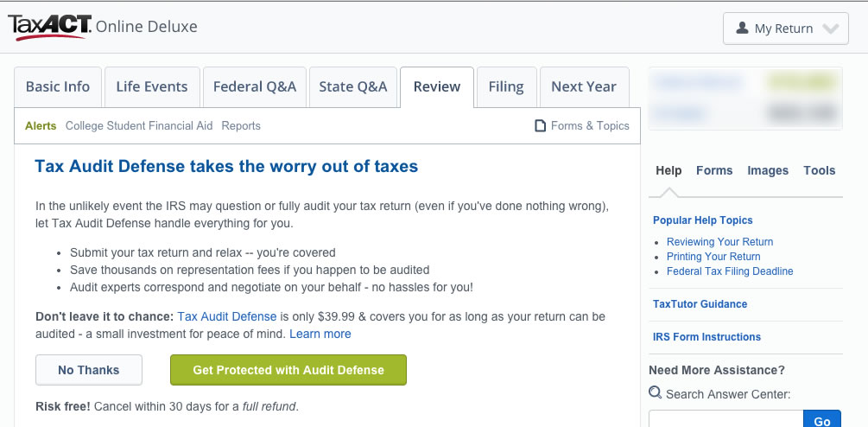Image resolution: width=868 pixels, height=427 pixels.
Task: Open Federal Tax Filing Deadline topic
Action: coord(730,271)
